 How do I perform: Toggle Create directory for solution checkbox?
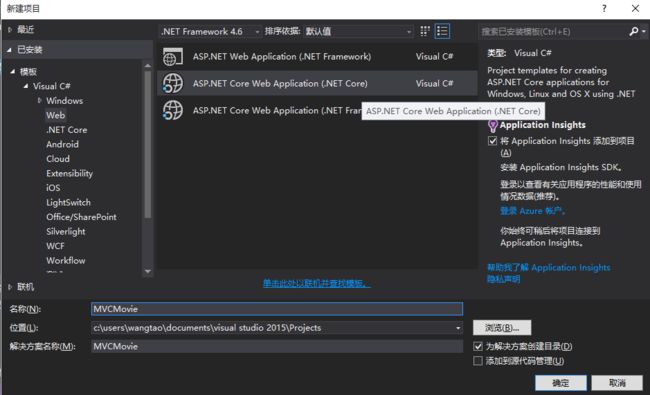coord(478,346)
